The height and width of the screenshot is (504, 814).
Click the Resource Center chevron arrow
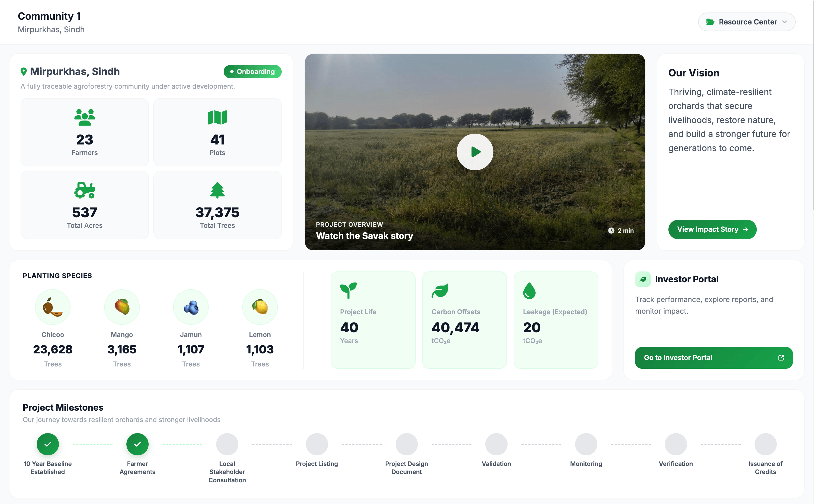(x=784, y=22)
